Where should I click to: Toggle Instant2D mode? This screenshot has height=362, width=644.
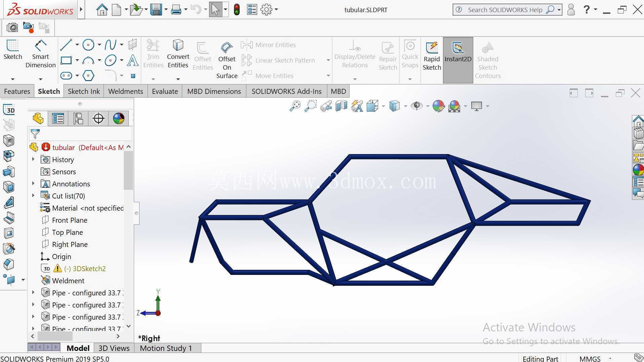(x=458, y=60)
